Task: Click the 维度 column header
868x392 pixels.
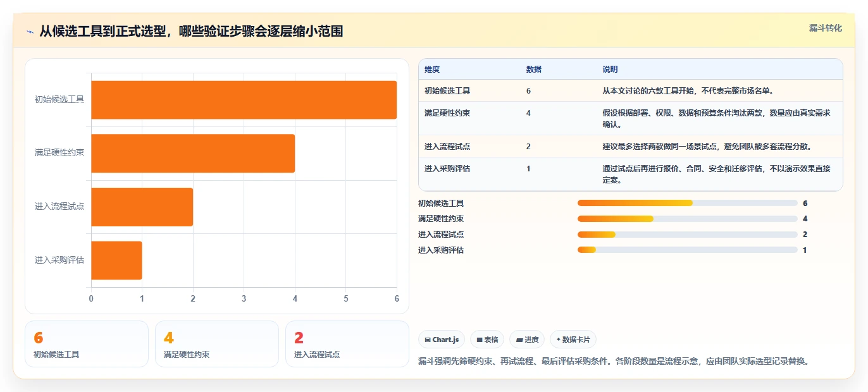Action: click(432, 70)
